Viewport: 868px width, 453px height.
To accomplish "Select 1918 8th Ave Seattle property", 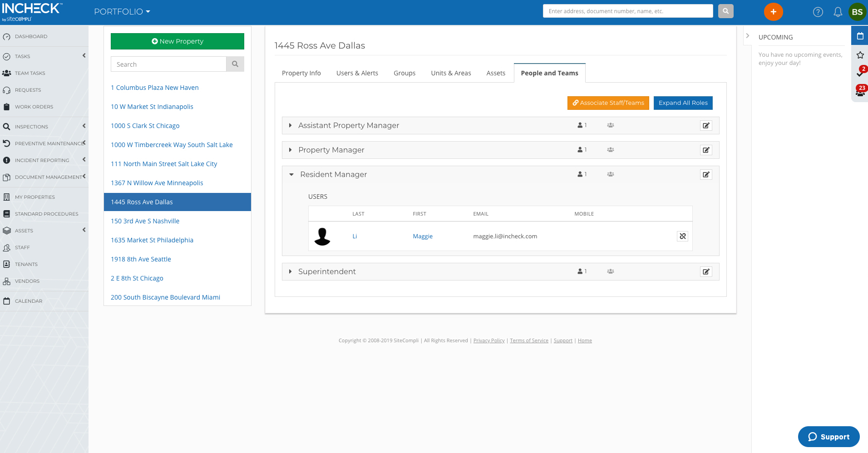I will click(x=141, y=259).
